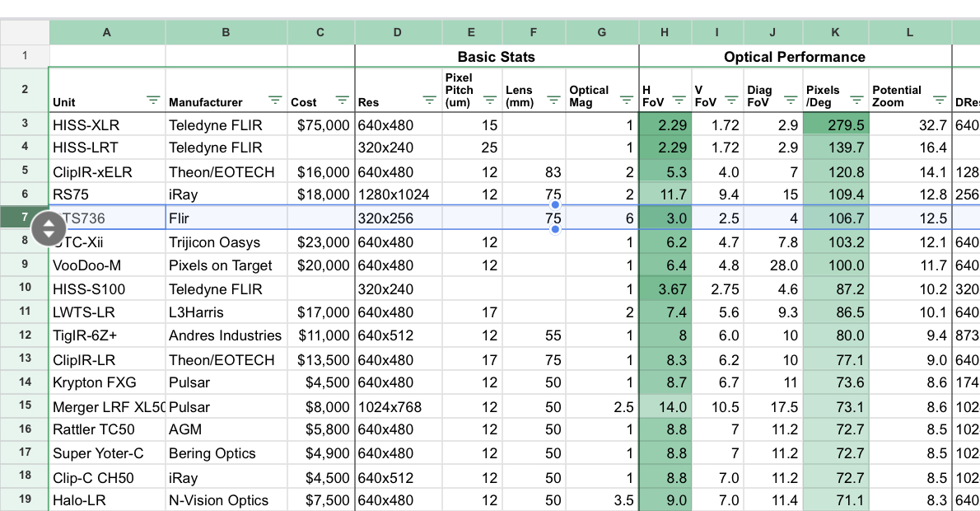The height and width of the screenshot is (511, 980).
Task: Select the Flir manufacturer cell
Action: point(226,218)
